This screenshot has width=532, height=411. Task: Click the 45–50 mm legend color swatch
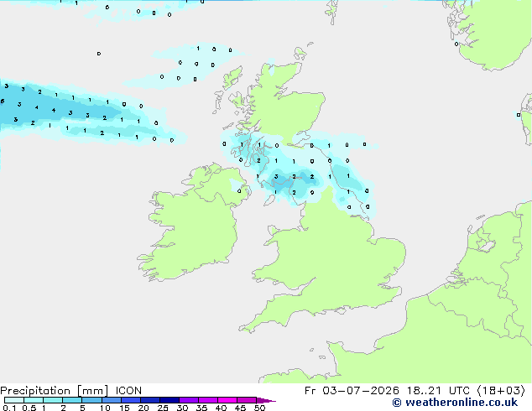coord(247,400)
